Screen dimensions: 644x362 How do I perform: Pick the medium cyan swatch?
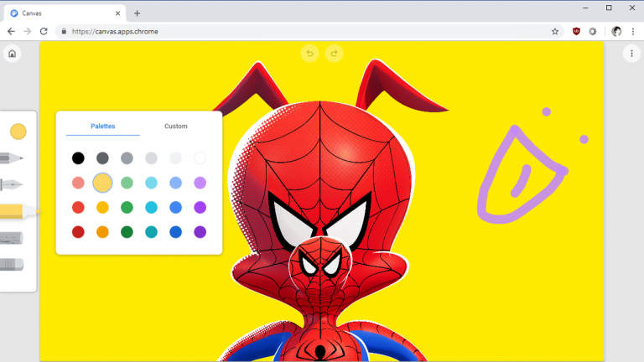pos(151,207)
